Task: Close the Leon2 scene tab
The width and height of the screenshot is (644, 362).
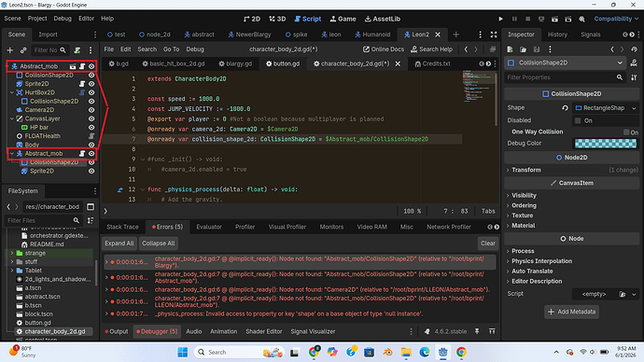Action: pyautogui.click(x=438, y=35)
